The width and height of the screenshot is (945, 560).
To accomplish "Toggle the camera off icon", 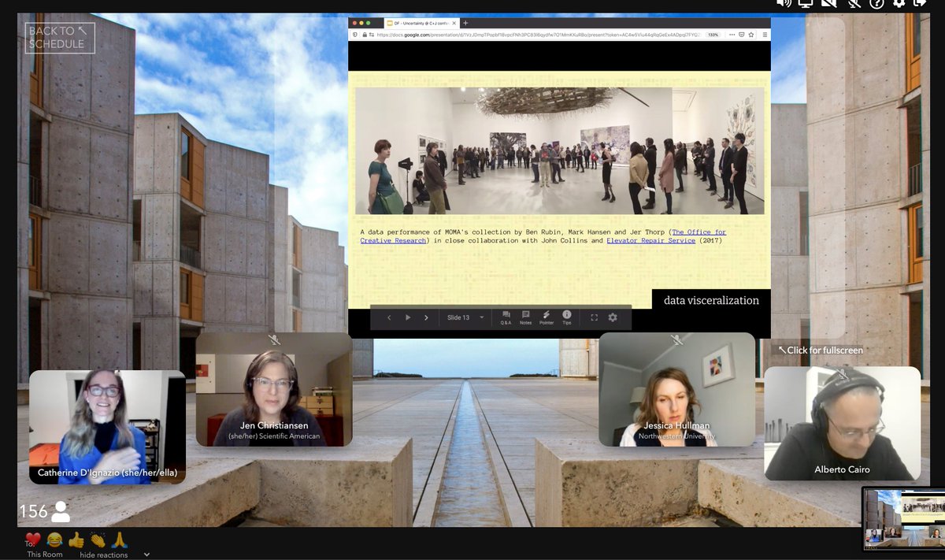I will 828,3.
